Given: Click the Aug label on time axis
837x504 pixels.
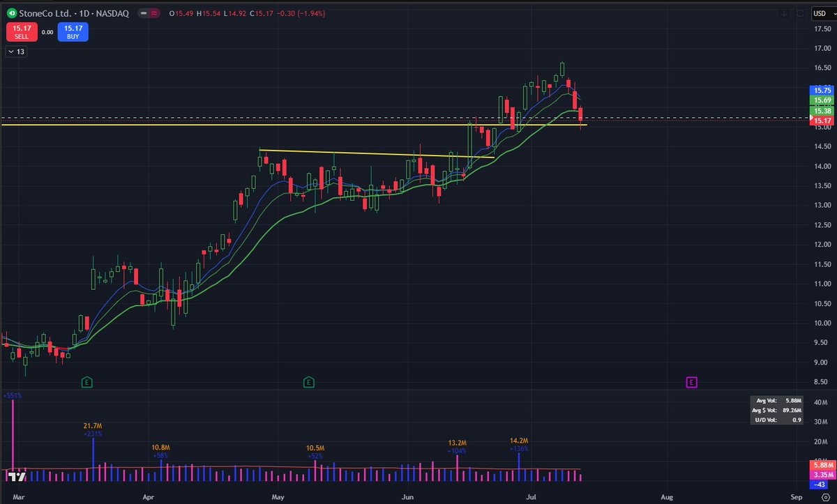Looking at the screenshot, I should click(x=666, y=498).
